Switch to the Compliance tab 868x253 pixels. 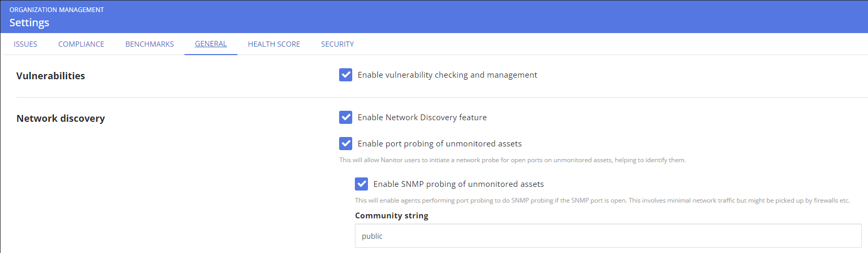point(81,44)
